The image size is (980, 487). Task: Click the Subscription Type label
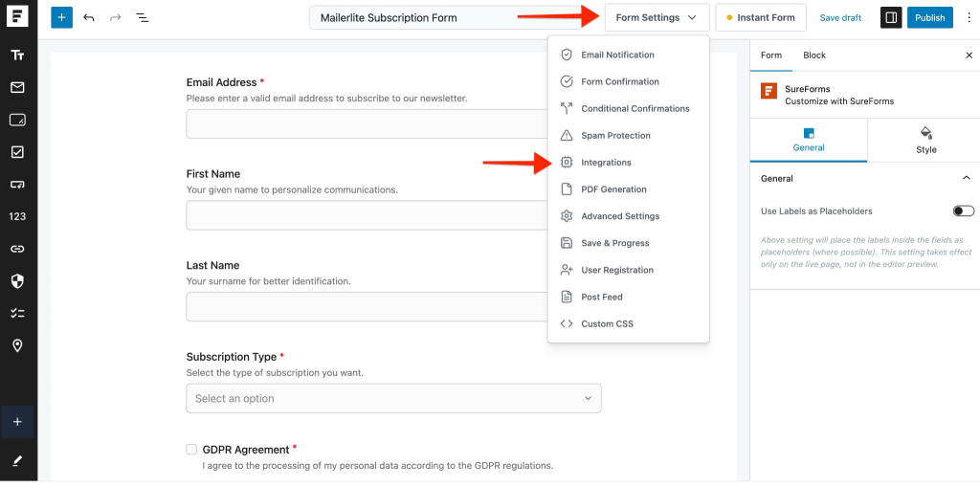[232, 357]
